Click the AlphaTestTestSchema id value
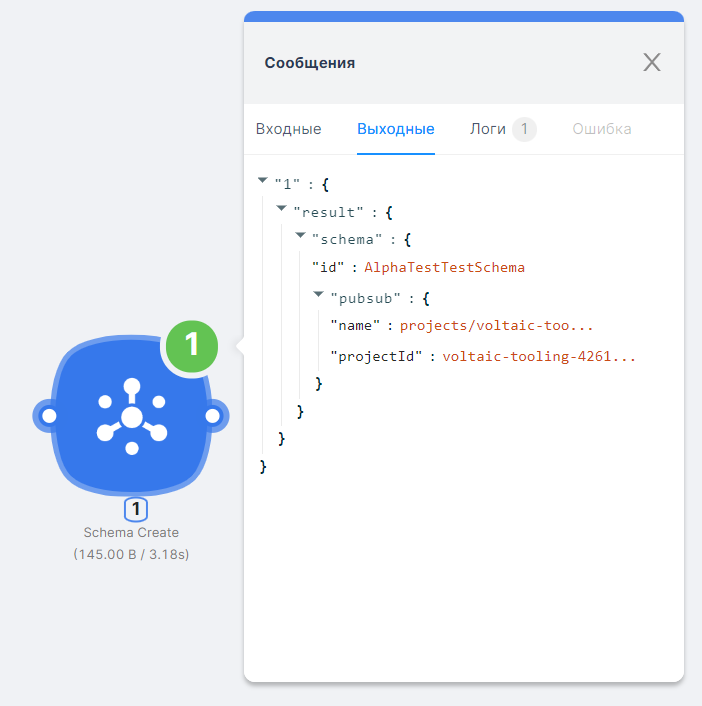 (444, 268)
